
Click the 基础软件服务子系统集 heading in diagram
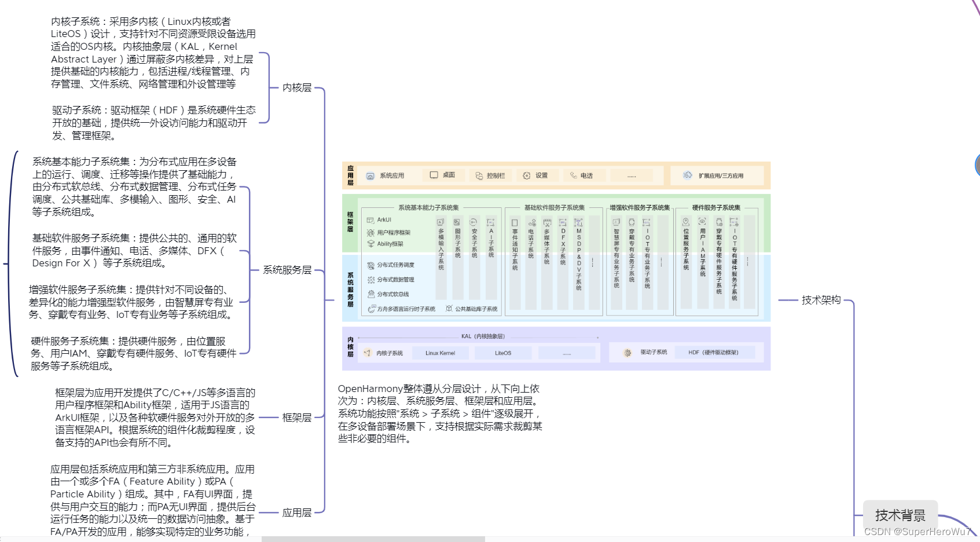pos(555,207)
